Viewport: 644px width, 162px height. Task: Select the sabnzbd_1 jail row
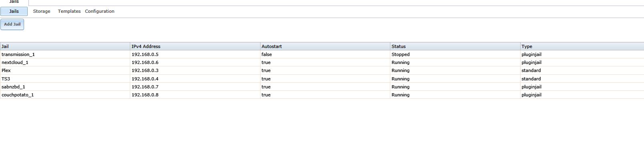pos(322,87)
